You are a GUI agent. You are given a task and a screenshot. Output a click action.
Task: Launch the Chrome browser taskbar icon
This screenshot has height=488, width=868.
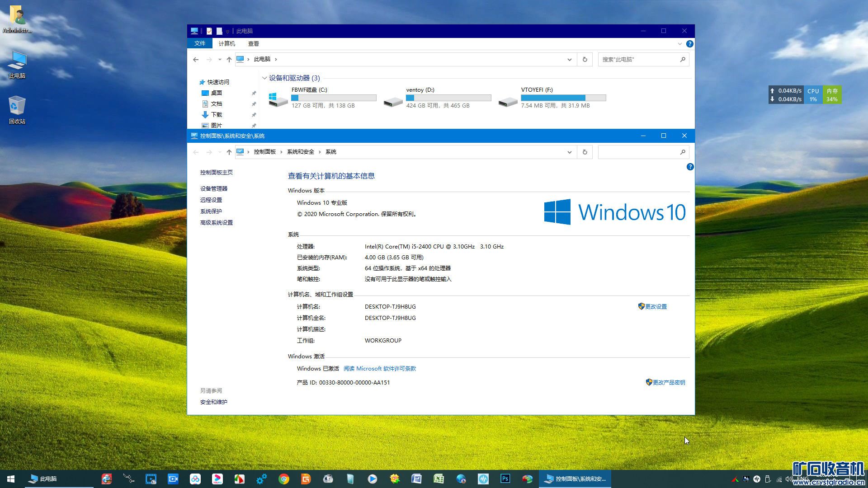coord(284,479)
